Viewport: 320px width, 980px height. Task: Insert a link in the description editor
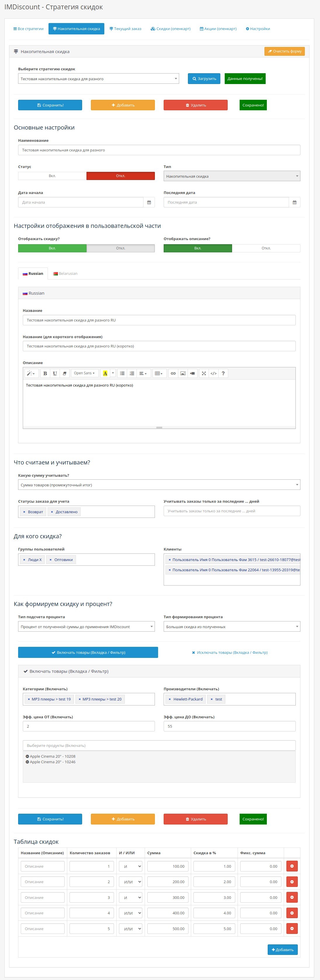[173, 373]
